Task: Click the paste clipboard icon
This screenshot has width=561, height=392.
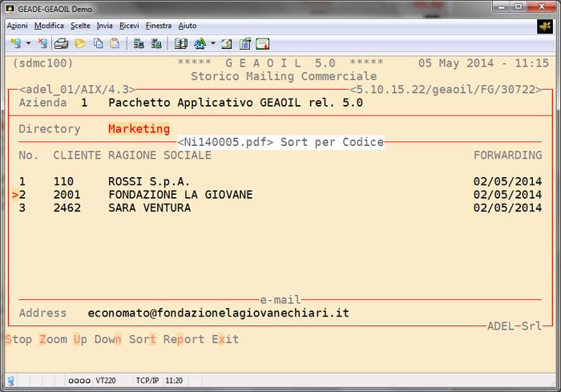Action: click(x=115, y=43)
